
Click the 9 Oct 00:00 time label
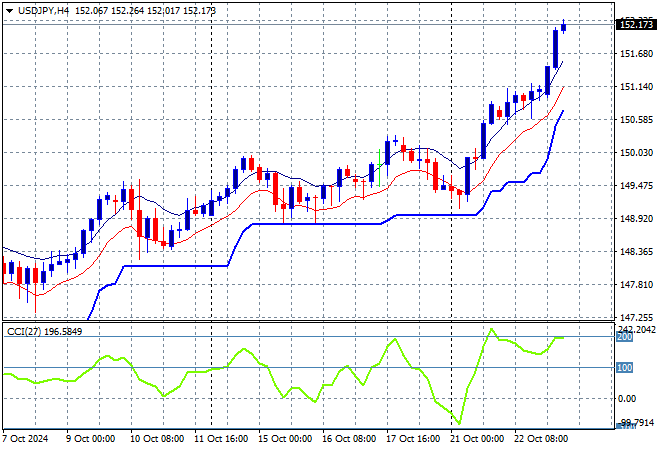click(x=90, y=439)
